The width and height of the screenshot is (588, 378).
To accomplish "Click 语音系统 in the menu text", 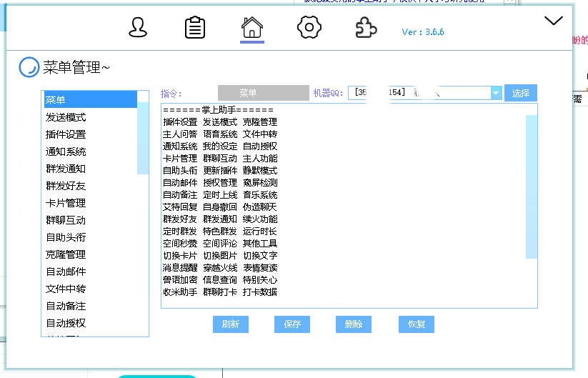I will tap(220, 134).
